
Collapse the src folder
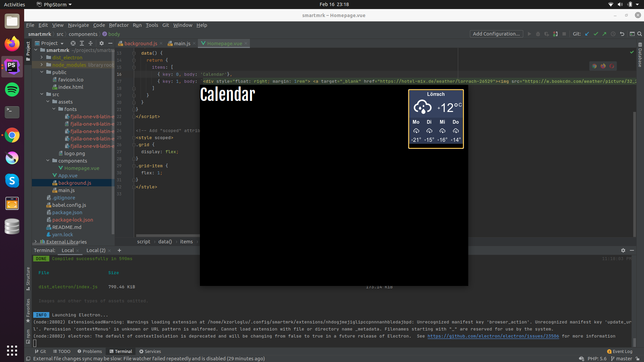pyautogui.click(x=42, y=95)
